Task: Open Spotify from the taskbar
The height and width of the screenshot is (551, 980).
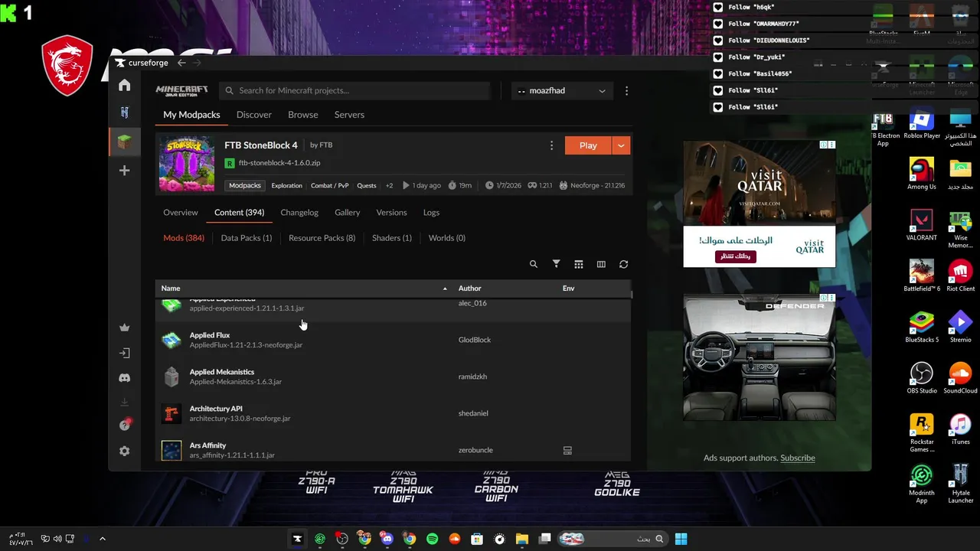Action: 432,539
